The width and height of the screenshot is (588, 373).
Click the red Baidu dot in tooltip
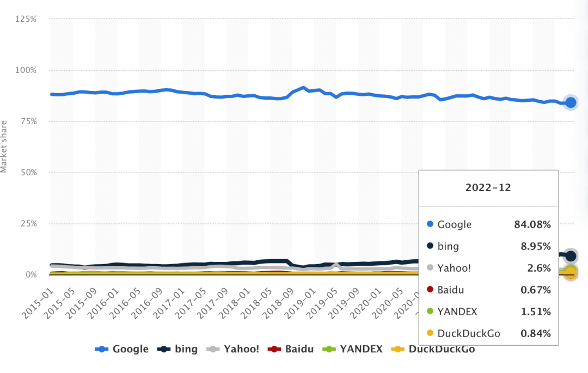coord(430,290)
